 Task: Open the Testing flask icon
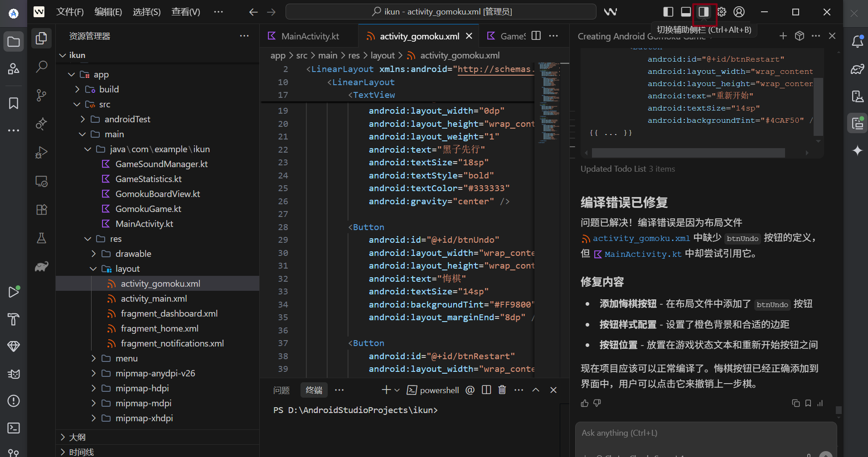pos(41,238)
